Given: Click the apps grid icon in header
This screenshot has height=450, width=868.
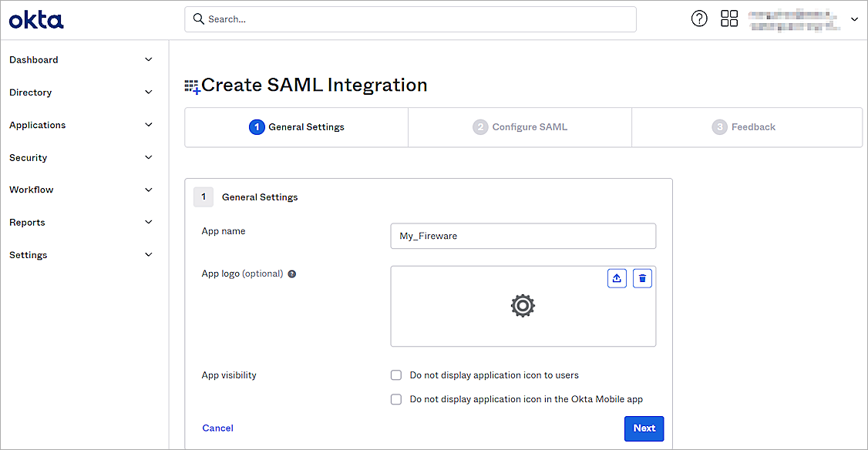Looking at the screenshot, I should tap(729, 18).
